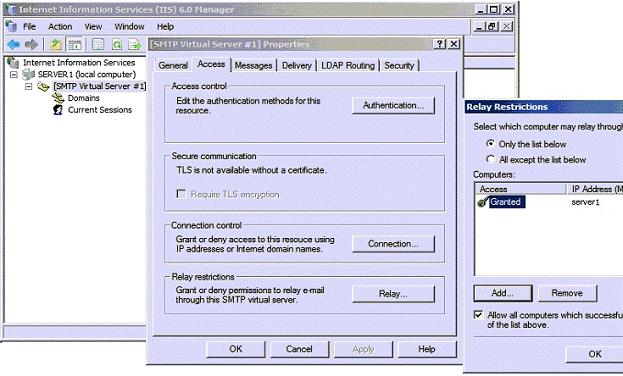Click the Internet Information Services globe icon

coord(13,62)
